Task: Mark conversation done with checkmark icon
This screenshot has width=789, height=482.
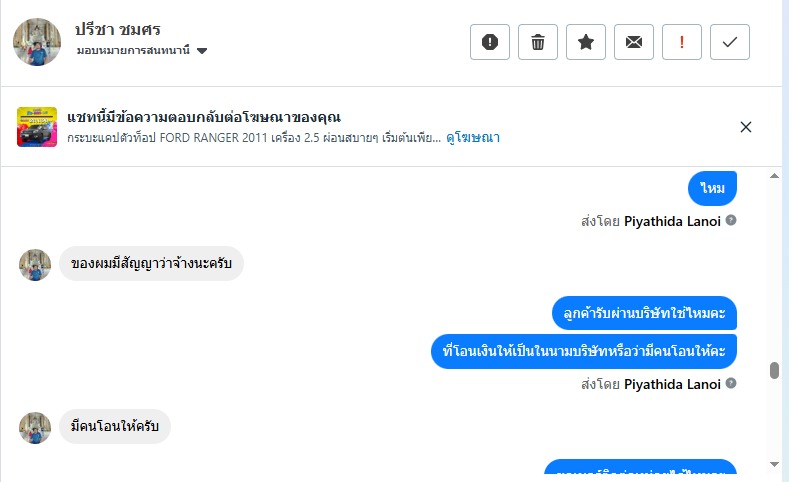Action: tap(730, 42)
